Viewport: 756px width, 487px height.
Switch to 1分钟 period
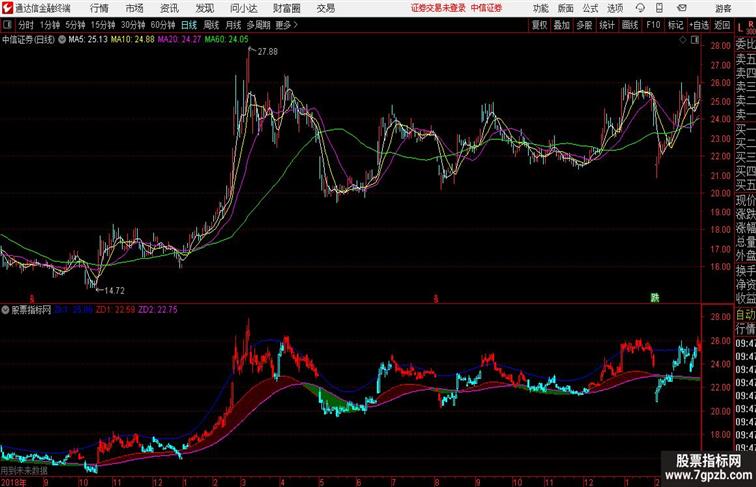click(50, 25)
